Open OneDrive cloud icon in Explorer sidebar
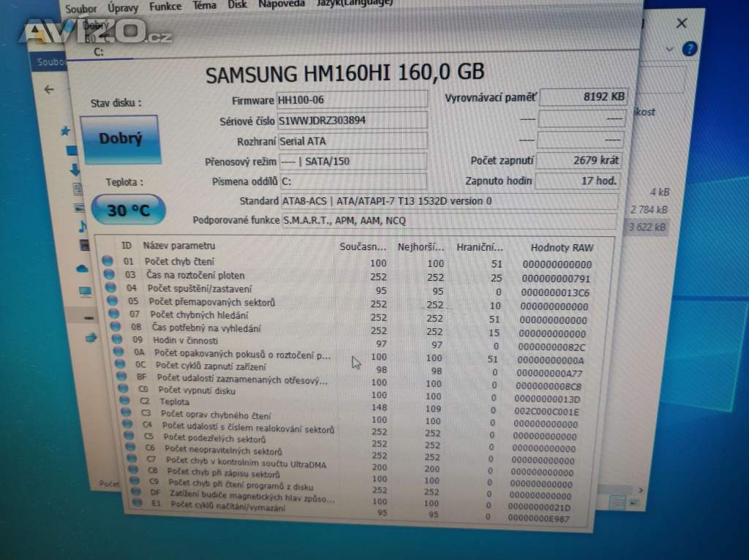 point(82,268)
